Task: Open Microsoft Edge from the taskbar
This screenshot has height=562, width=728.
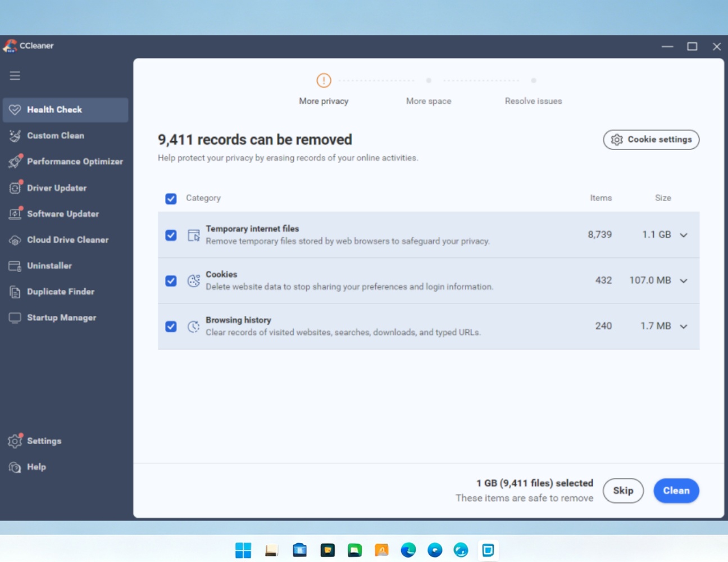Action: click(x=408, y=550)
